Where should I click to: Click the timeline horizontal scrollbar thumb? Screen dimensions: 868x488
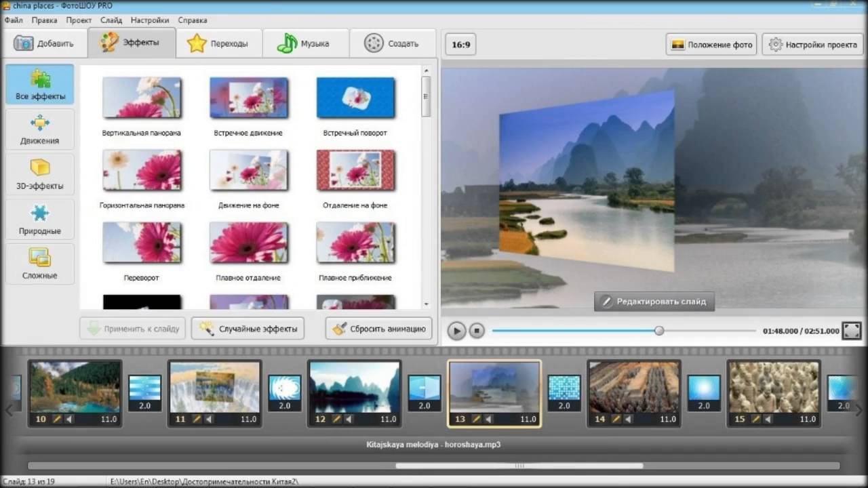(x=519, y=466)
